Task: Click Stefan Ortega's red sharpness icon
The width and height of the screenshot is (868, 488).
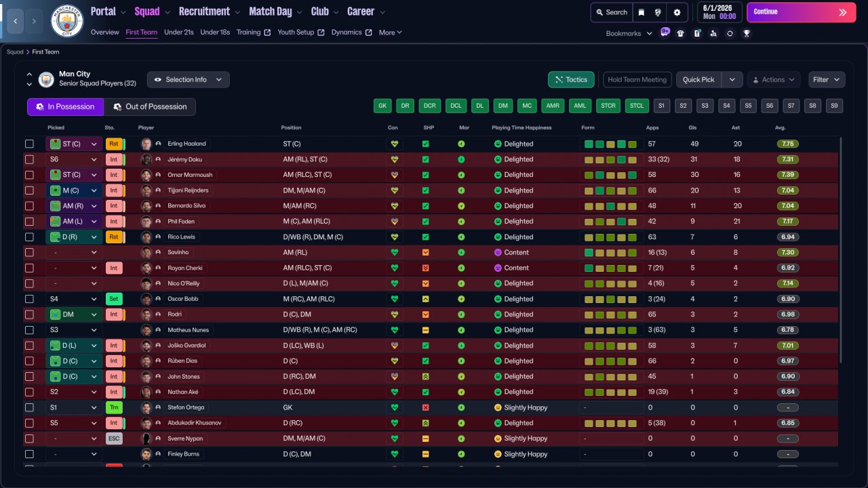Action: coord(425,407)
